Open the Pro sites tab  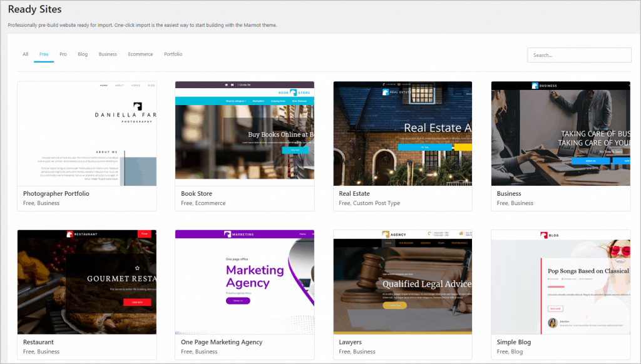63,54
